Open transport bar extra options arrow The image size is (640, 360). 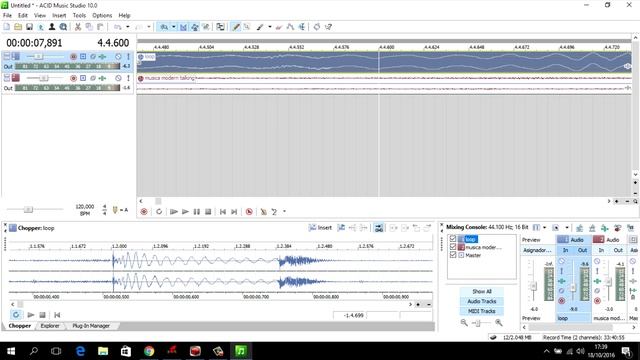(284, 211)
